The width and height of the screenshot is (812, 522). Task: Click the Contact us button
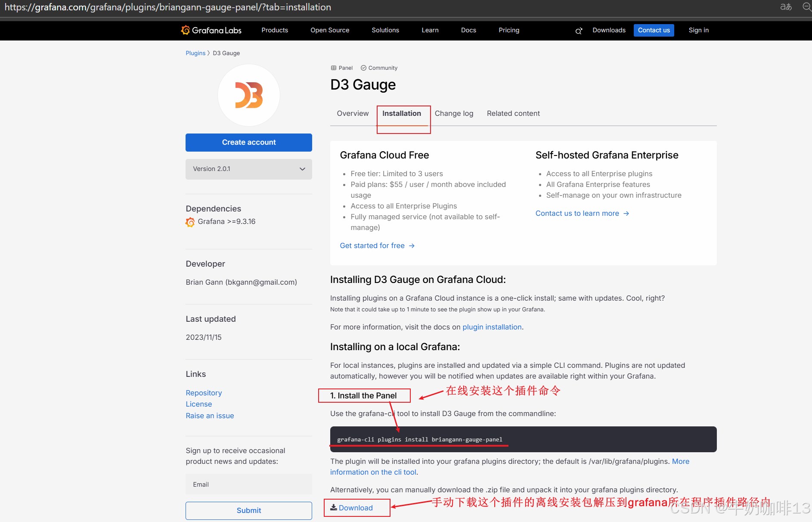[654, 30]
